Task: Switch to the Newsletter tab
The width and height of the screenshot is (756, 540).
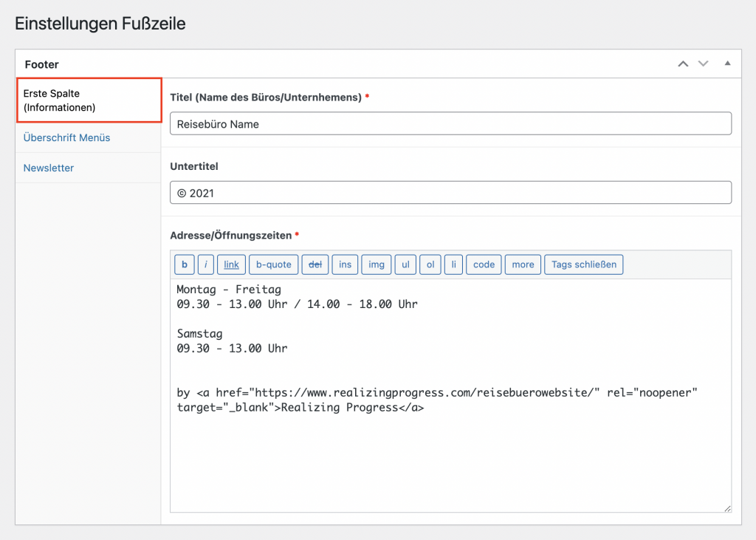Action: (x=49, y=168)
